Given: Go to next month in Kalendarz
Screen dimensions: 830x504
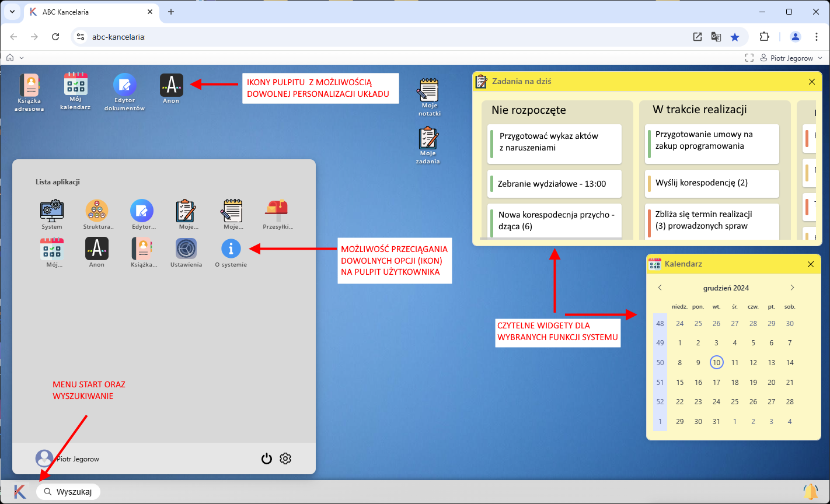Looking at the screenshot, I should pyautogui.click(x=792, y=288).
